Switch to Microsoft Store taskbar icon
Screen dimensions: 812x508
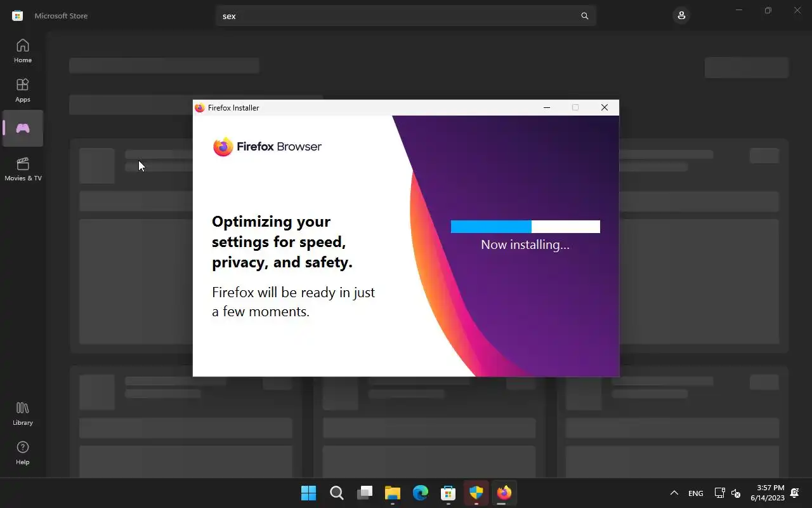coord(449,493)
